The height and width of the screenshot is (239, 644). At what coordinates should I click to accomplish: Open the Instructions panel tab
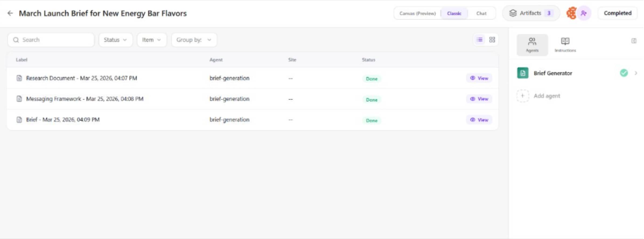[x=565, y=45]
